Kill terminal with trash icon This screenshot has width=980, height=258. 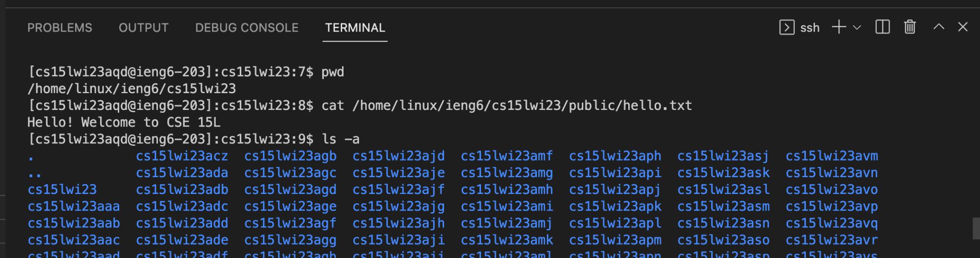(x=910, y=27)
